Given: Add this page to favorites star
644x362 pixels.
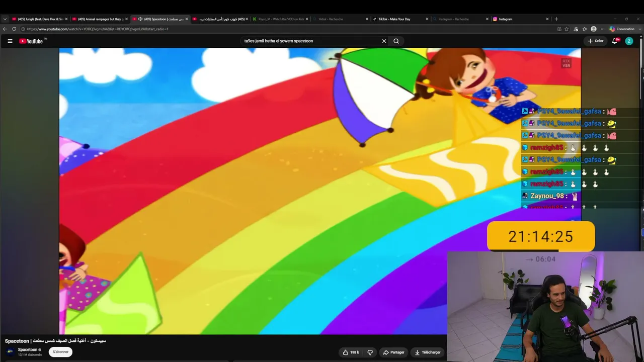Looking at the screenshot, I should [567, 29].
